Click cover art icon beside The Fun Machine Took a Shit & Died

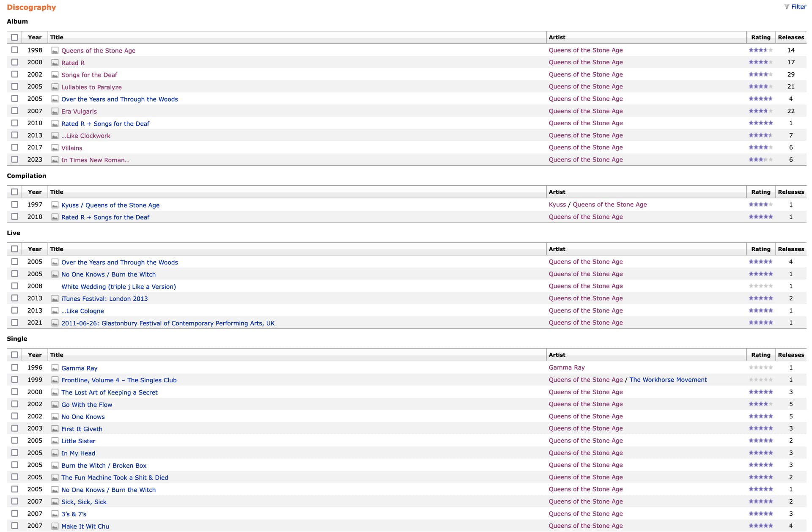point(55,477)
